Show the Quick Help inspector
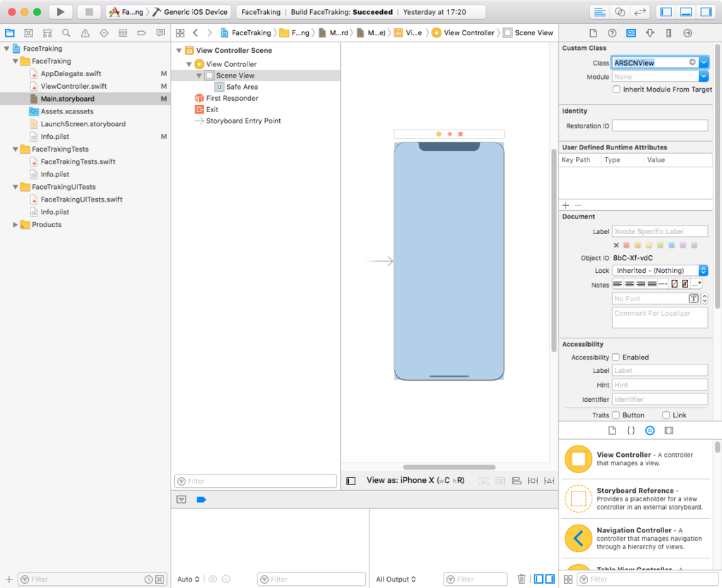The image size is (722, 588). click(612, 33)
